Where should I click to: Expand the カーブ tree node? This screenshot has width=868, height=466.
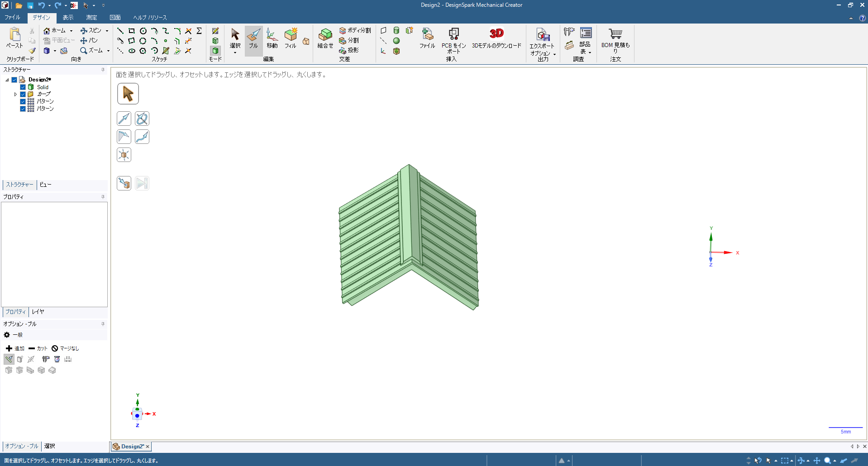pyautogui.click(x=15, y=94)
